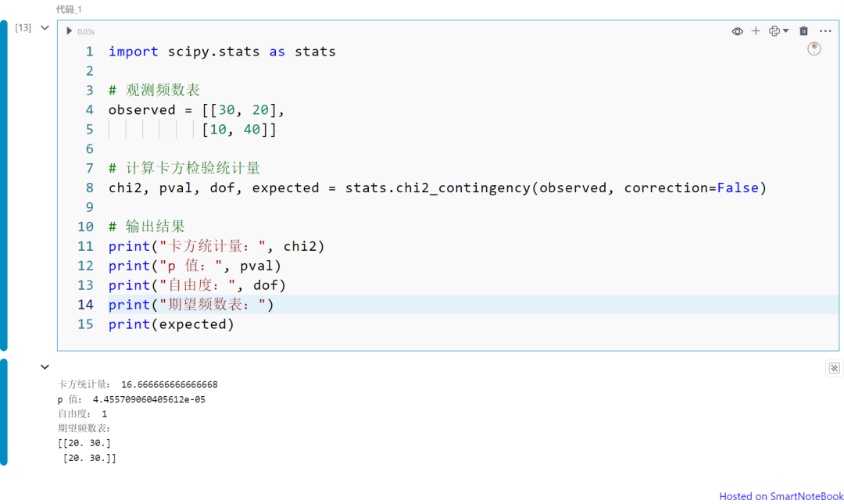Select output label 期望频数表:
Image resolution: width=844 pixels, height=504 pixels.
click(84, 429)
